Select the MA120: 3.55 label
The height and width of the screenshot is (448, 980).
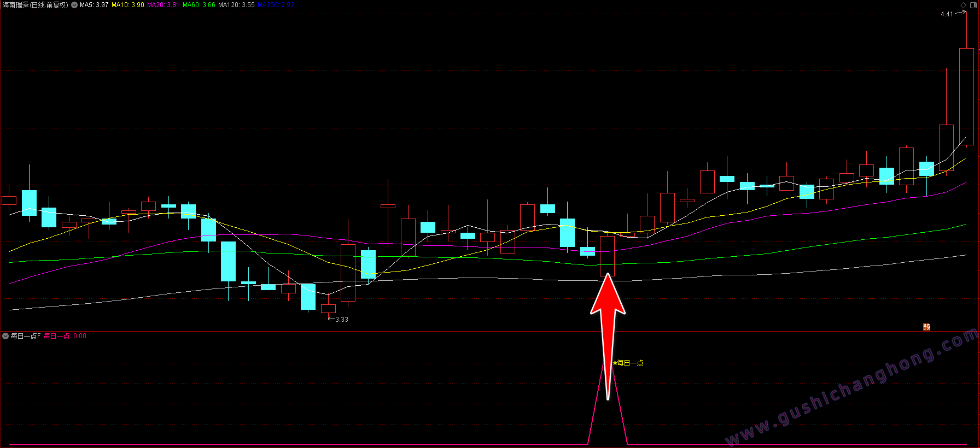point(236,5)
